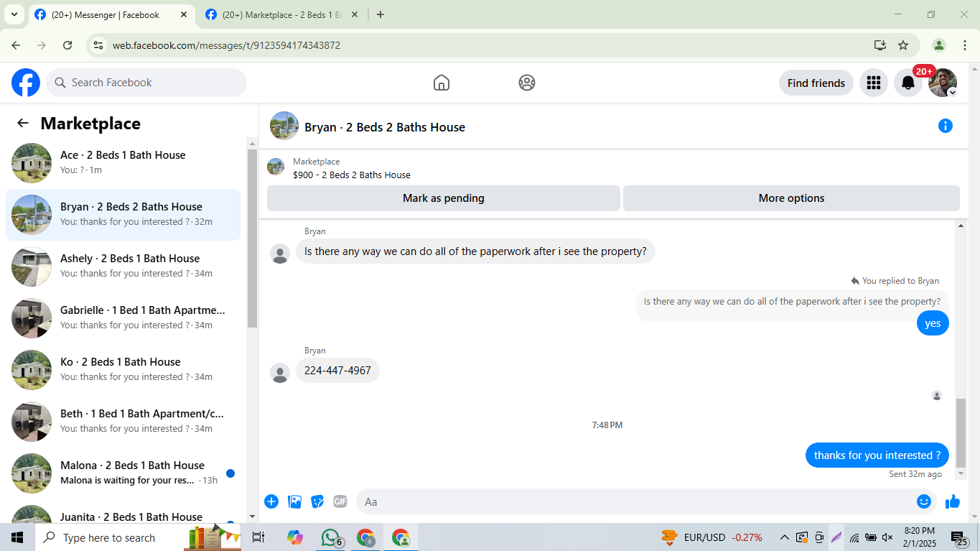Open a new browser tab
The height and width of the screenshot is (551, 980).
381,14
